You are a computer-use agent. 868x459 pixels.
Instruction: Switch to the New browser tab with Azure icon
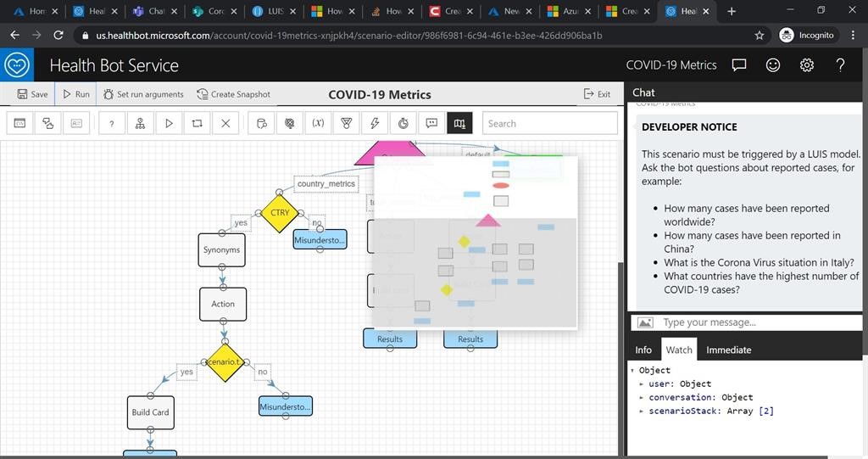pyautogui.click(x=510, y=11)
